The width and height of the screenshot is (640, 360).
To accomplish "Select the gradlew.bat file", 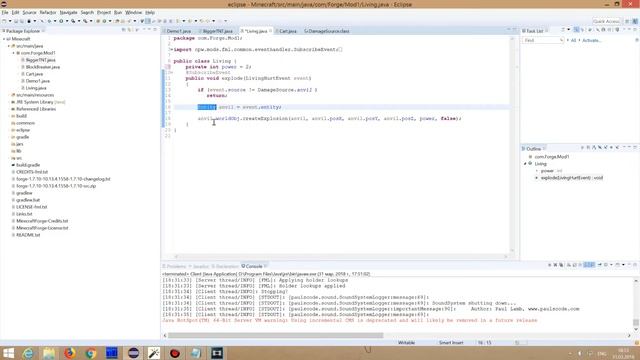I will [28, 200].
